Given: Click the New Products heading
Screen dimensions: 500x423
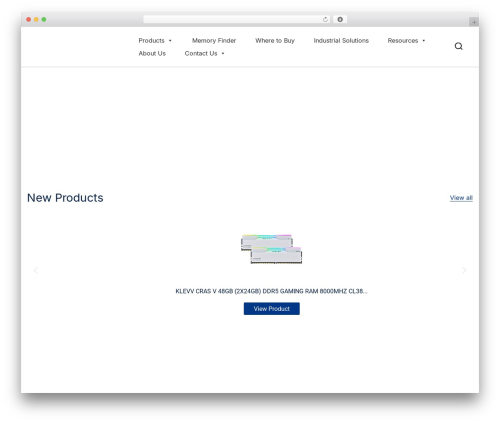Looking at the screenshot, I should coord(65,198).
